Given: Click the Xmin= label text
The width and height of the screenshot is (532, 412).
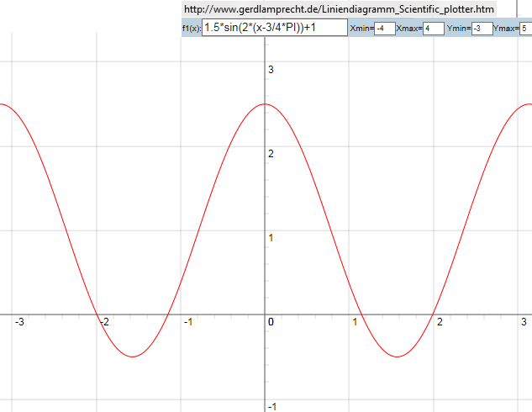Looking at the screenshot, I should 361,29.
